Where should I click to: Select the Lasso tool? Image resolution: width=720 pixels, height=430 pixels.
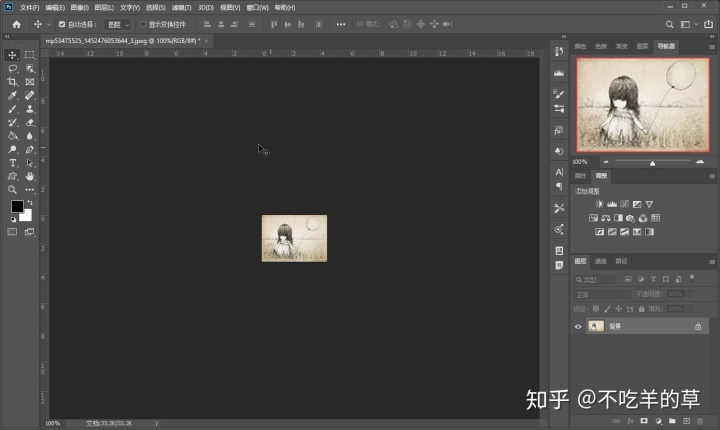(x=12, y=68)
